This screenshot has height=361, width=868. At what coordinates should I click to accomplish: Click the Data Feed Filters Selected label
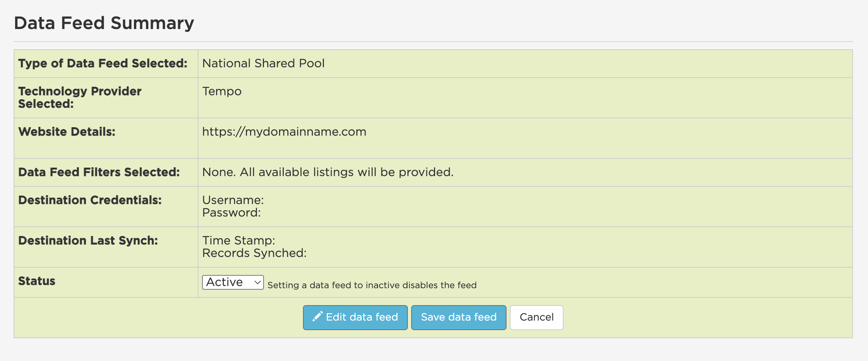(99, 172)
